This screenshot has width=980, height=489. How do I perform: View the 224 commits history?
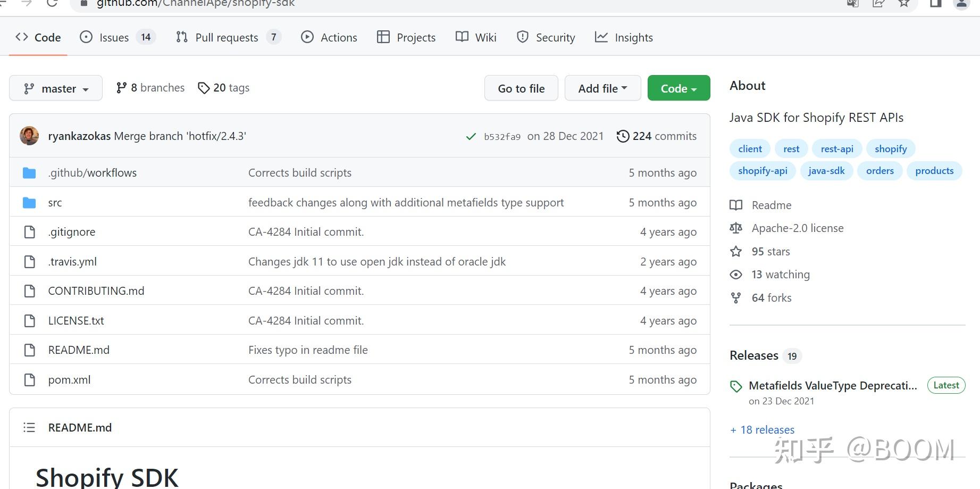point(656,136)
